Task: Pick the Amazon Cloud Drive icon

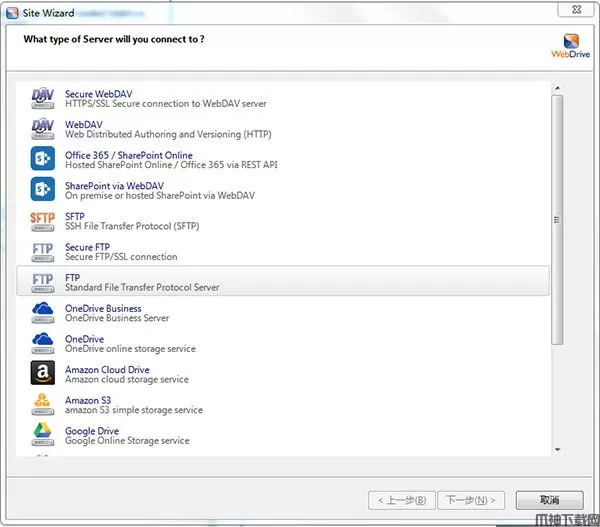Action: click(x=43, y=373)
